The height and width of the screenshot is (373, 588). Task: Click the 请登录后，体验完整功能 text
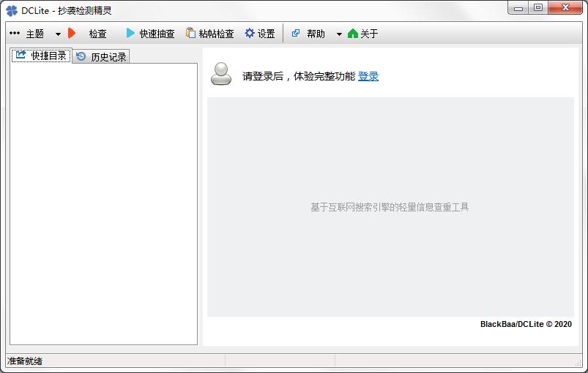299,76
